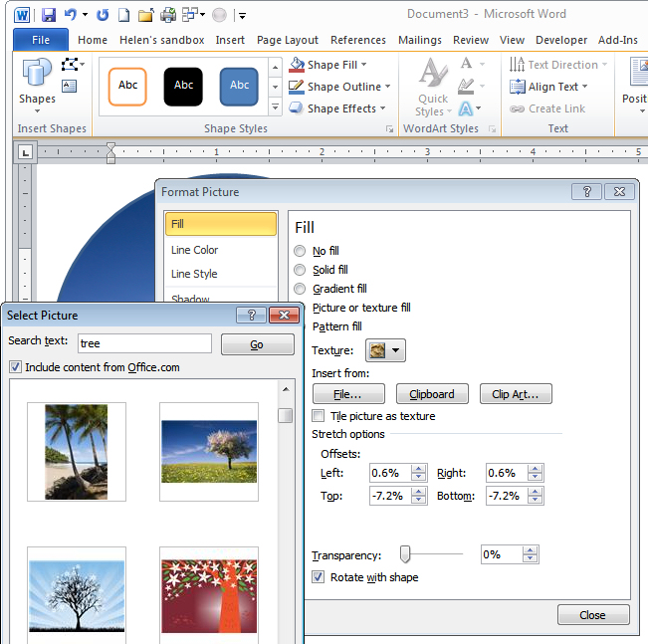Select the black Abc shape style
The image size is (648, 644).
point(183,86)
